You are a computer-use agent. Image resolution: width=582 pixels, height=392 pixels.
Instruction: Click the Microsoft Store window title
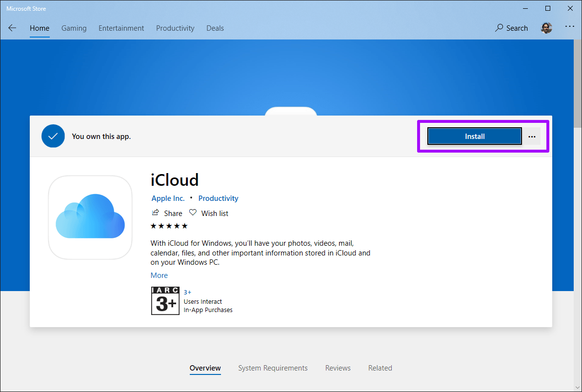(x=26, y=8)
